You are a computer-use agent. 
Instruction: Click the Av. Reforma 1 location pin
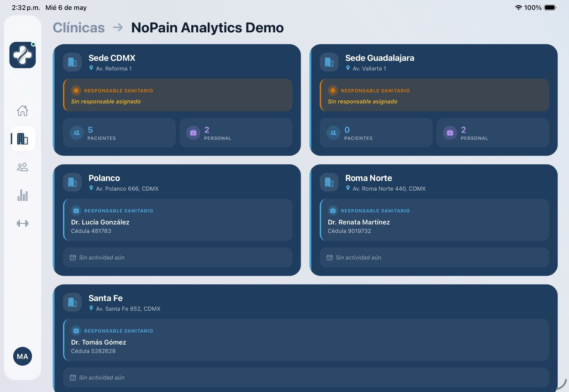click(x=91, y=68)
